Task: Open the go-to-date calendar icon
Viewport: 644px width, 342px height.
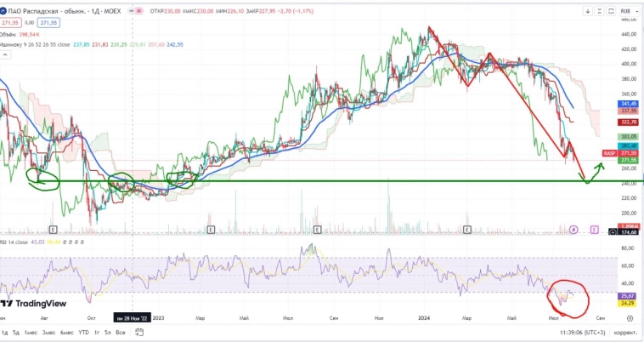Action: tap(139, 332)
